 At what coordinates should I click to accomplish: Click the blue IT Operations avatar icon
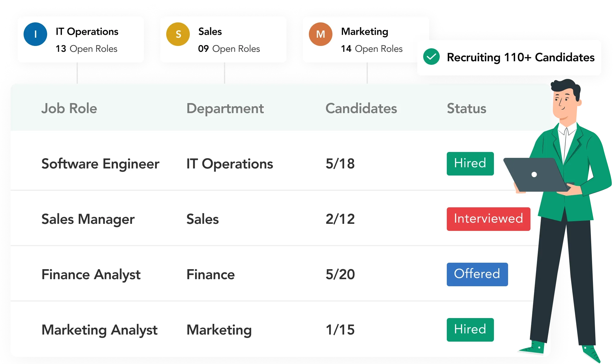pyautogui.click(x=35, y=34)
